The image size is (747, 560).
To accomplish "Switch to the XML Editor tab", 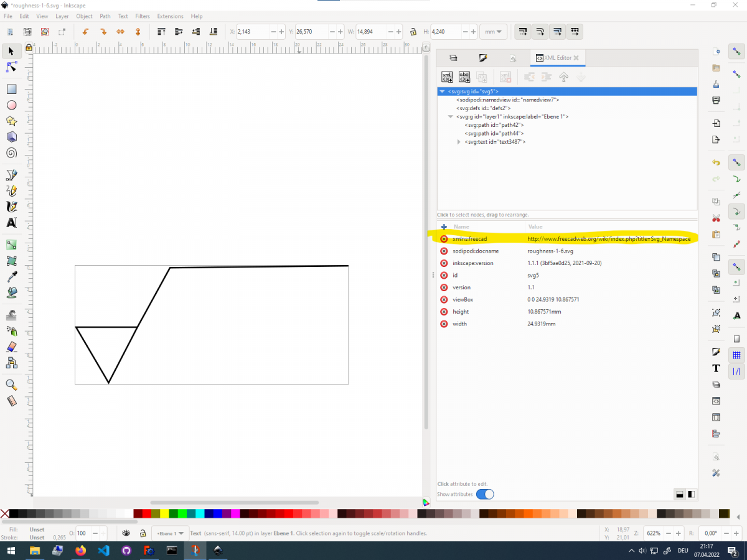I will pos(557,57).
